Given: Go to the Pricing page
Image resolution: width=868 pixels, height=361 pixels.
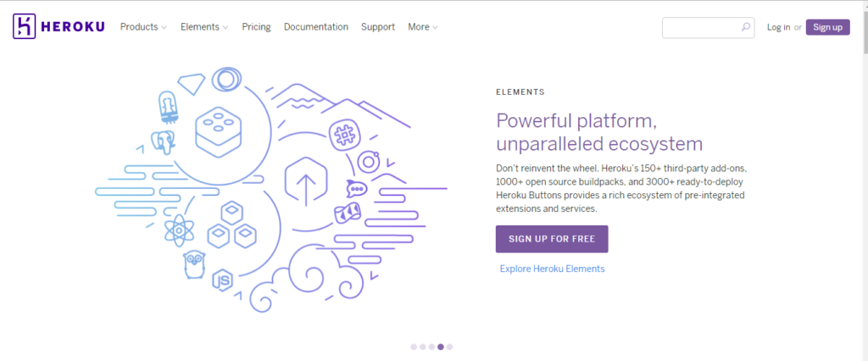Looking at the screenshot, I should tap(256, 27).
